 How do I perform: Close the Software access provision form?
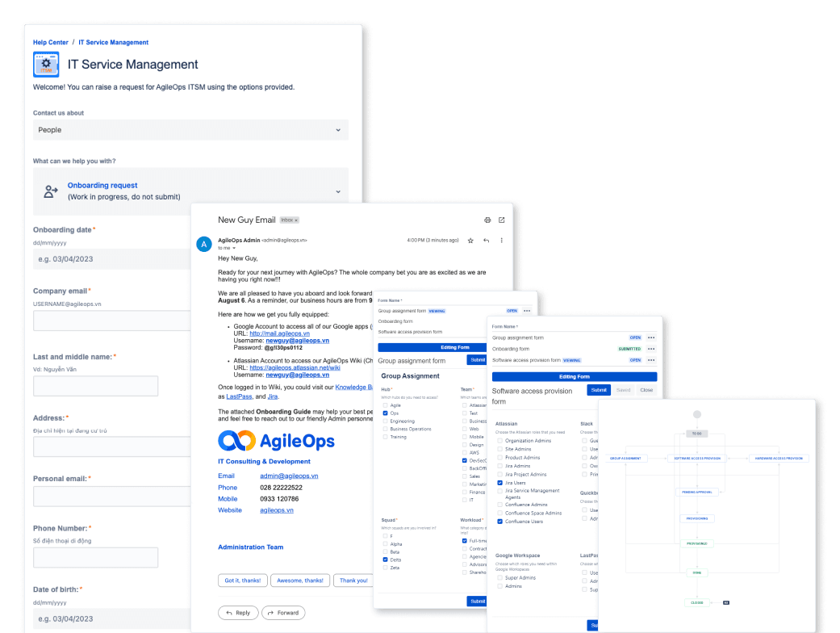click(646, 390)
